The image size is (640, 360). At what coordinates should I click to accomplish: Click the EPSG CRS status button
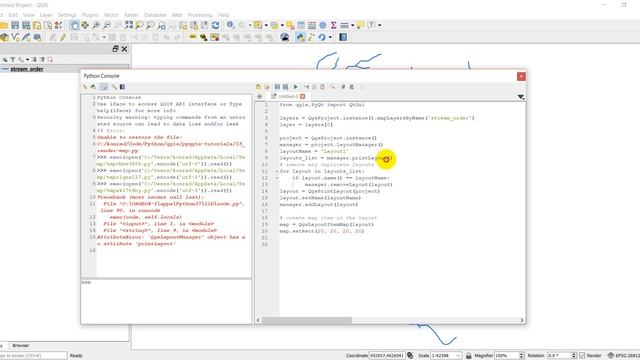click(x=624, y=356)
